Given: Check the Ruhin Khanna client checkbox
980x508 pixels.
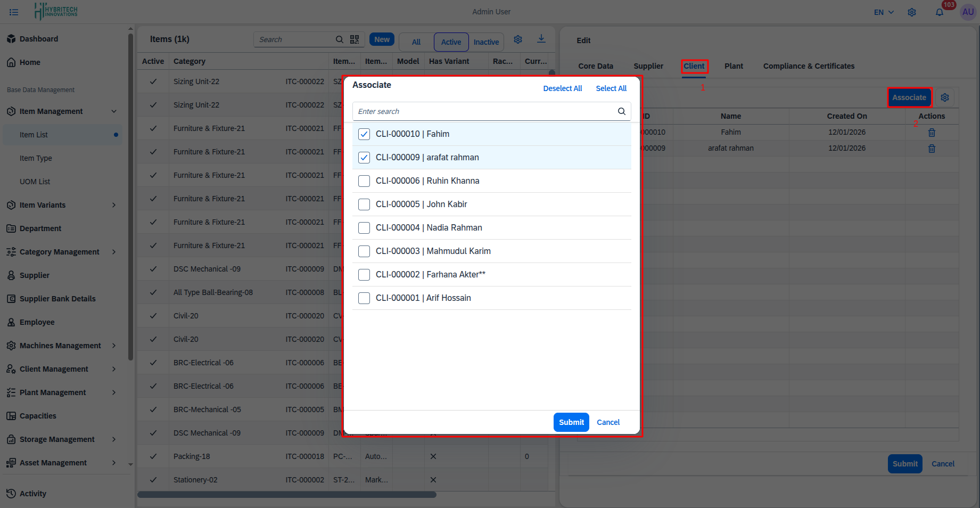Looking at the screenshot, I should tap(364, 181).
